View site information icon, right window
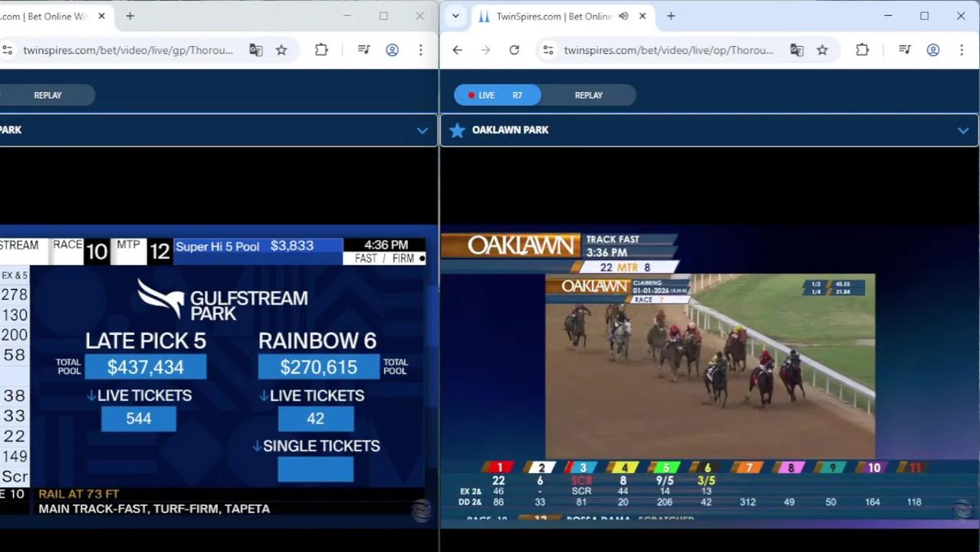Screen dimensions: 980x552 click(548, 50)
